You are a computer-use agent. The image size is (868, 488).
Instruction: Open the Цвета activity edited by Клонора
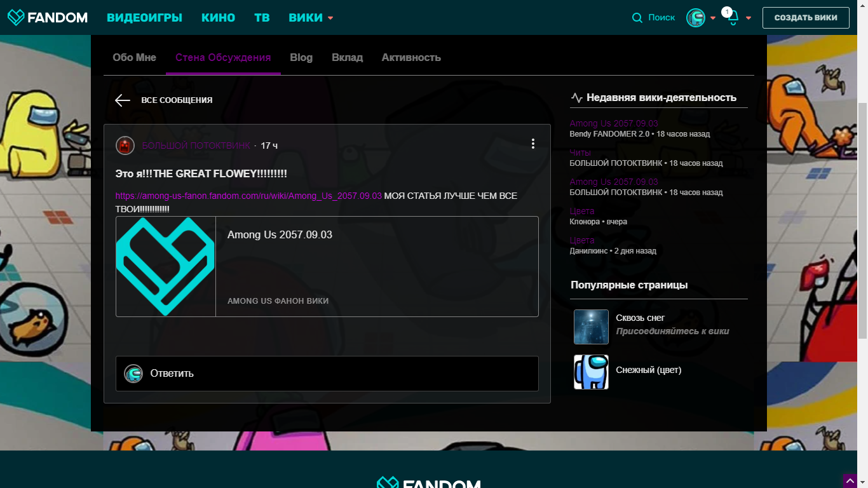(x=582, y=211)
